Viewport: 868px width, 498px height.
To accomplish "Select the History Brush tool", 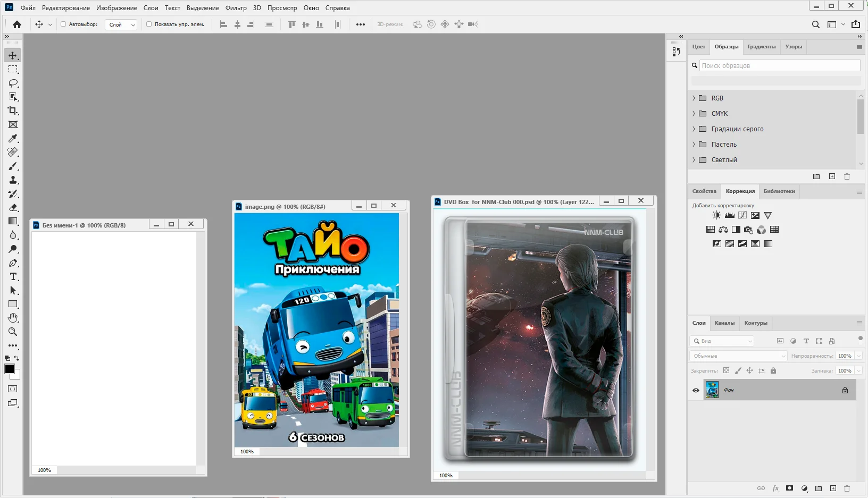I will pyautogui.click(x=13, y=194).
